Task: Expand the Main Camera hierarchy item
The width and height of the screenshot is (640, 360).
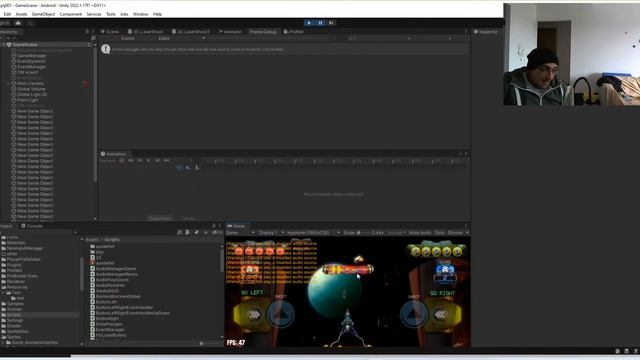Action: pyautogui.click(x=9, y=83)
